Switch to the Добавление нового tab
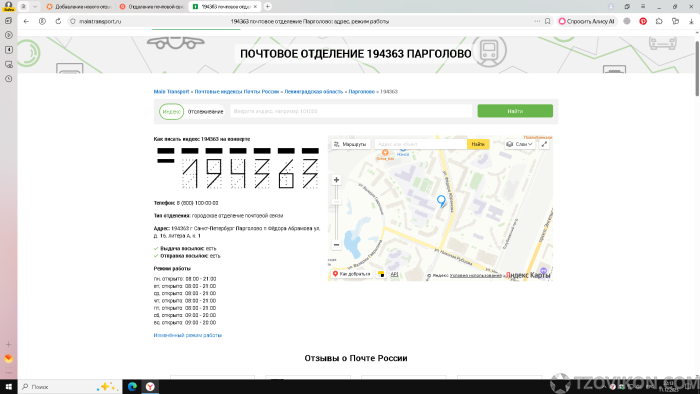Screen dimensions: 700x394 click(79, 7)
